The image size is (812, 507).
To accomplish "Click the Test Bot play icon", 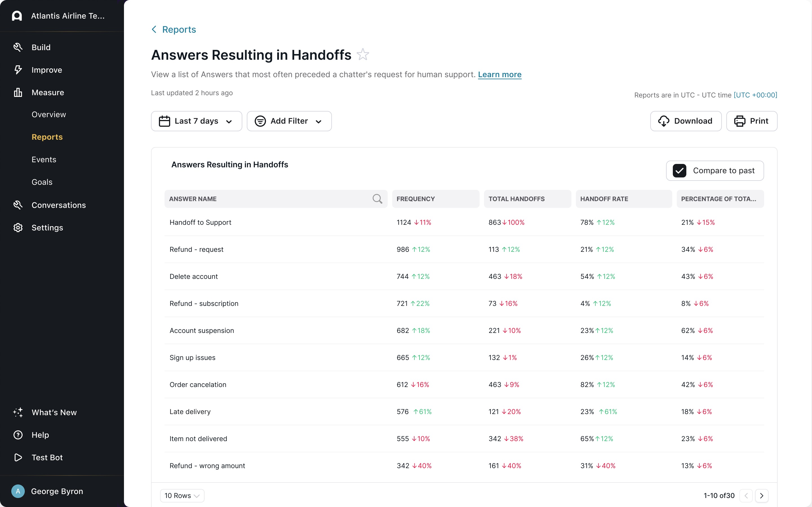I will click(18, 457).
